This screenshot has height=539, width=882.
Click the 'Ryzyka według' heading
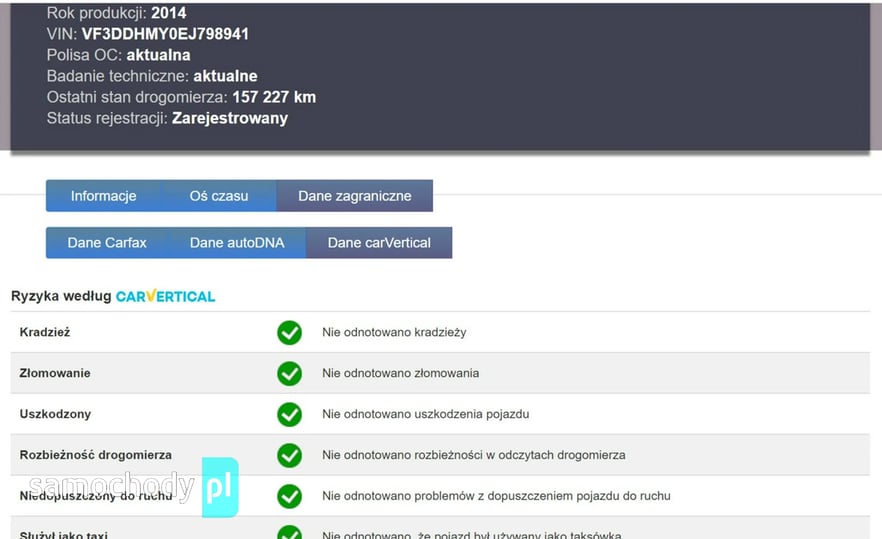61,296
